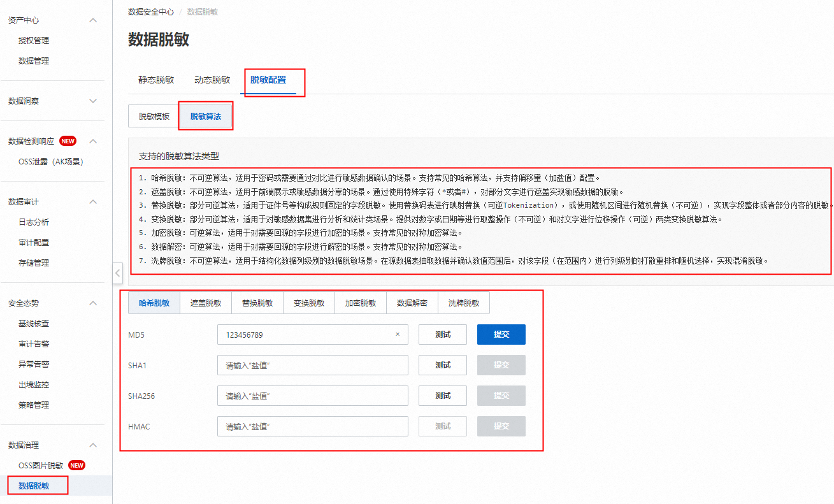This screenshot has height=504, width=834.
Task: Open 存储管理 in sidebar
Action: [x=34, y=263]
